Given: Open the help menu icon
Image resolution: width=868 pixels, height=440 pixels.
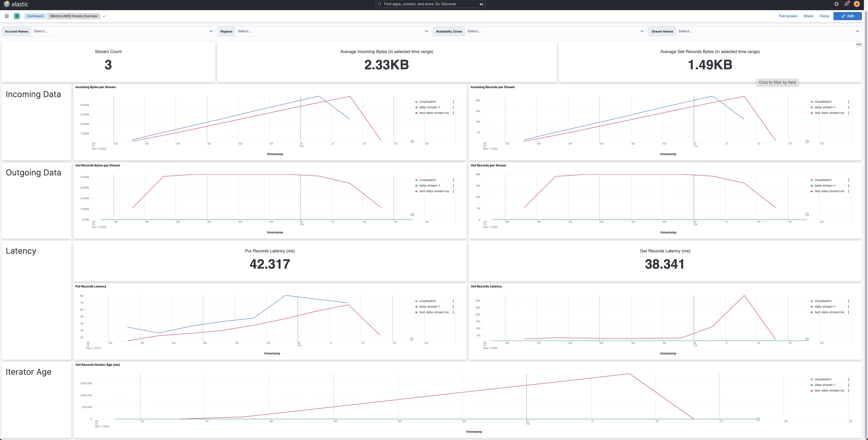Looking at the screenshot, I should 836,4.
